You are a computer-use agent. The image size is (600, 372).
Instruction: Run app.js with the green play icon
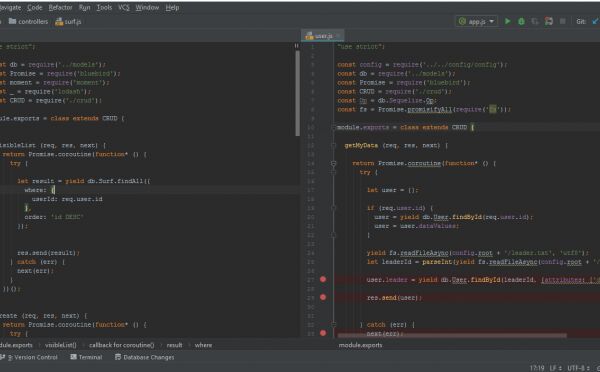click(507, 21)
